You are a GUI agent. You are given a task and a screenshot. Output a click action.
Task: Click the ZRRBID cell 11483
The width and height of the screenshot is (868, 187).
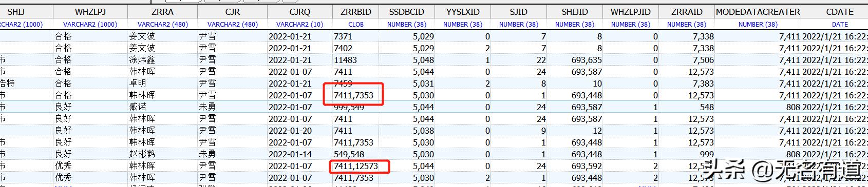pyautogui.click(x=345, y=60)
